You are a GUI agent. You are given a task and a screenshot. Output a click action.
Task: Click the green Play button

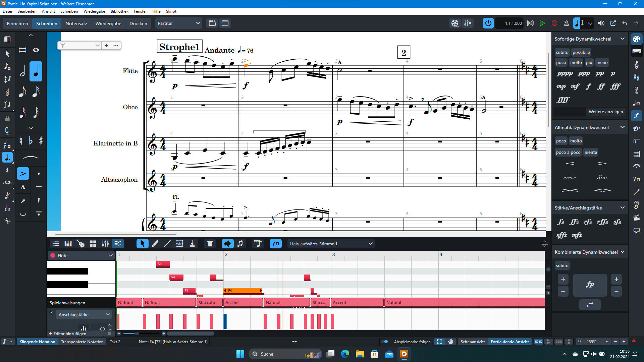point(542,23)
